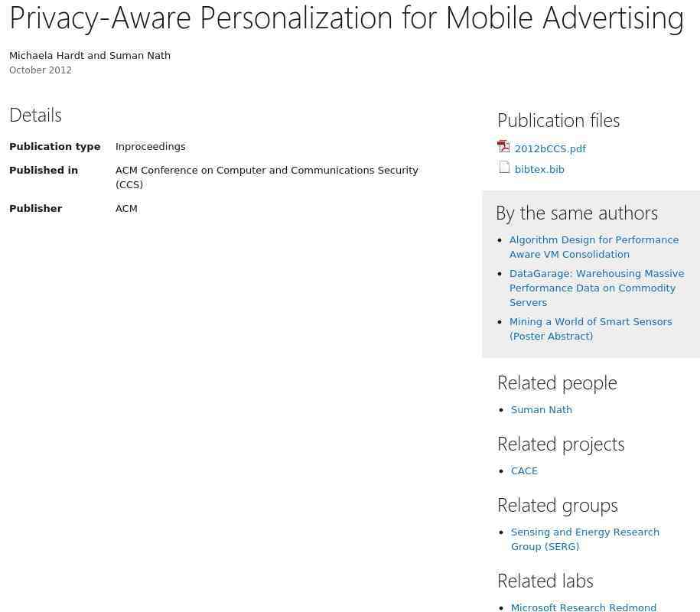The image size is (700, 612).
Task: Download the bibtex.bib file
Action: (x=539, y=170)
